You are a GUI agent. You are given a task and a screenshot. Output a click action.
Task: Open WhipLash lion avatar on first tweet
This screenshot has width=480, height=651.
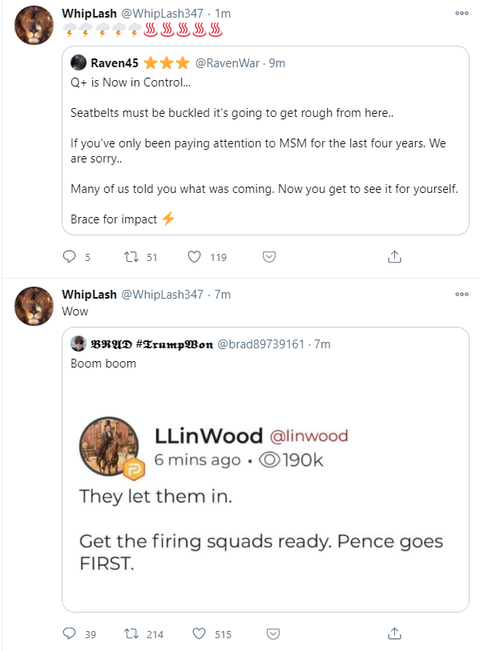tap(34, 25)
